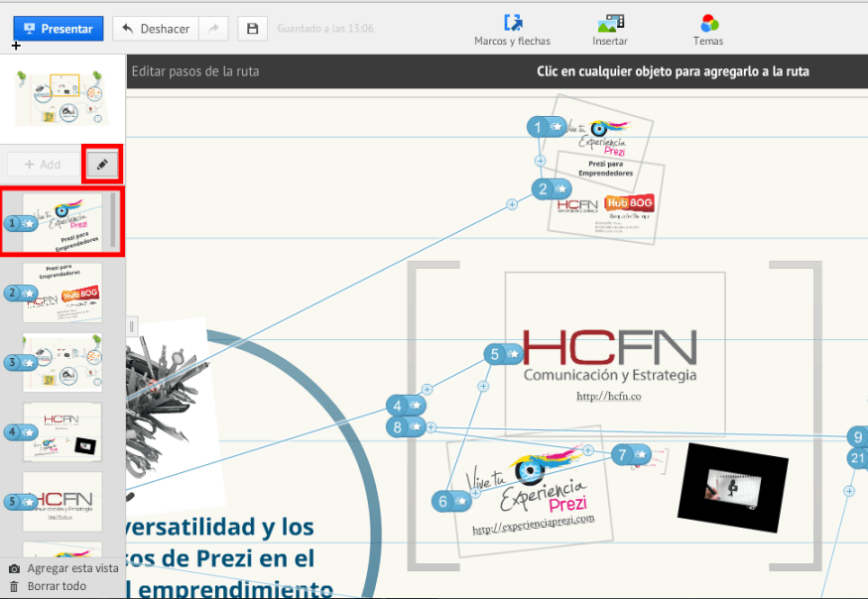
Task: Click path marker 21 at right edge
Action: (x=857, y=458)
